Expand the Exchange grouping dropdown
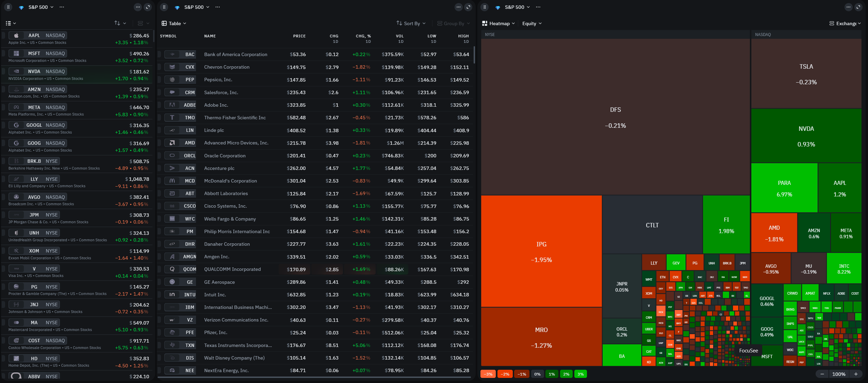 846,23
